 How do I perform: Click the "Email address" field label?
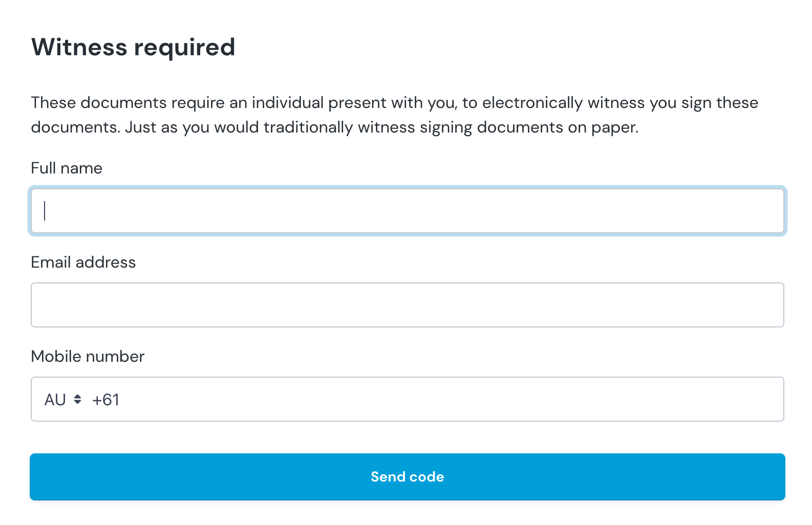point(83,262)
